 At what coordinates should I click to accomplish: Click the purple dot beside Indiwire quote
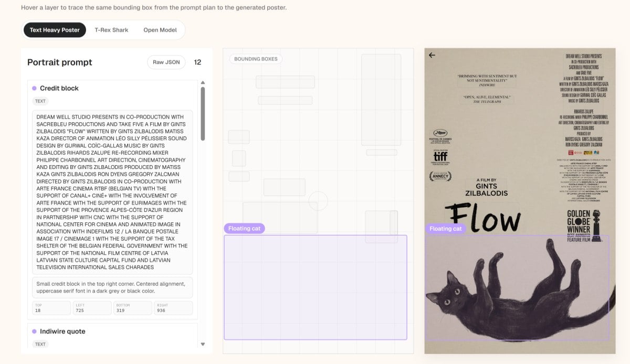pyautogui.click(x=34, y=331)
